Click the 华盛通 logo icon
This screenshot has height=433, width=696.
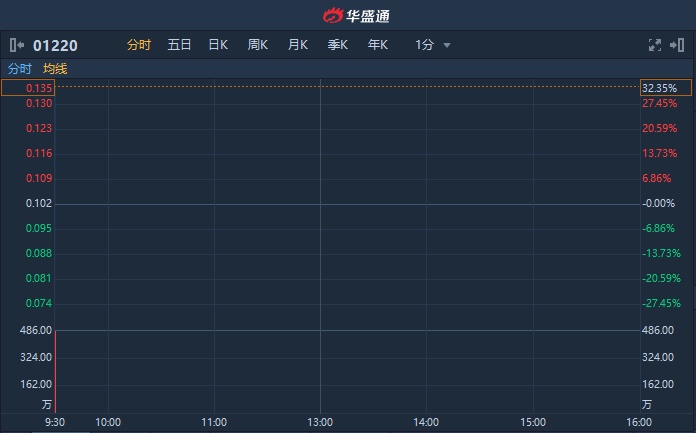(332, 15)
